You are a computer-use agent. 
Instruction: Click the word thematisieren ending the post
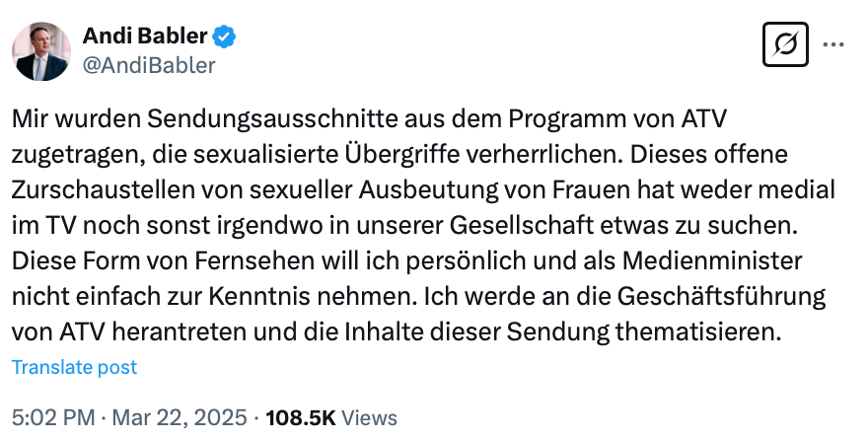point(697,332)
